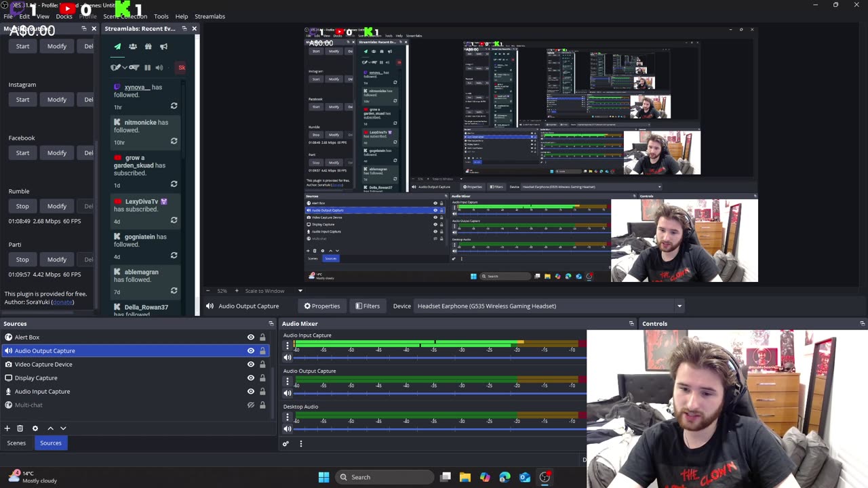Remove selected source with trash icon

click(20, 428)
